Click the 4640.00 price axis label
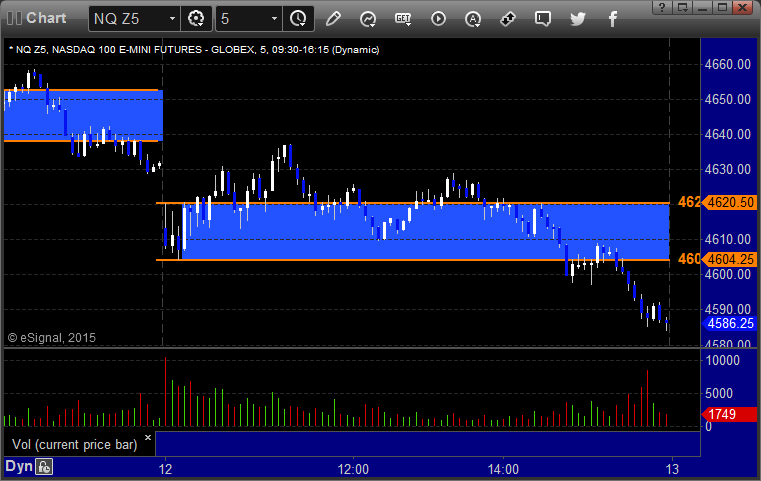 [x=728, y=134]
